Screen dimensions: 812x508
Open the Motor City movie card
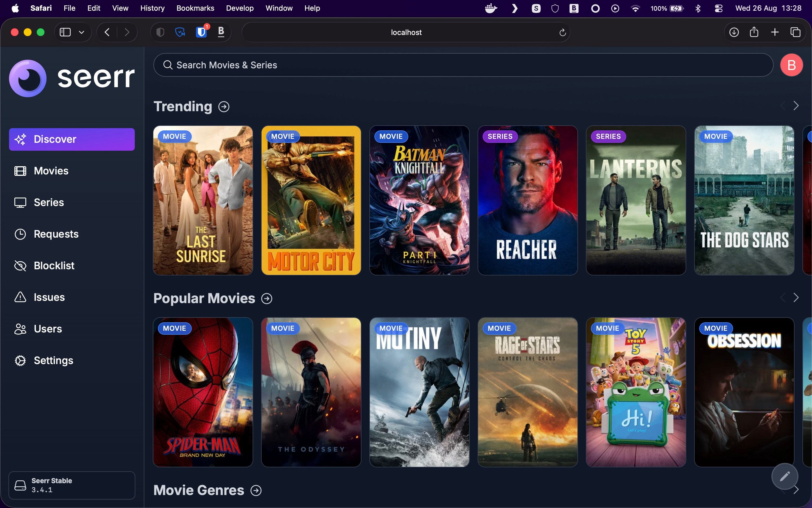point(311,200)
